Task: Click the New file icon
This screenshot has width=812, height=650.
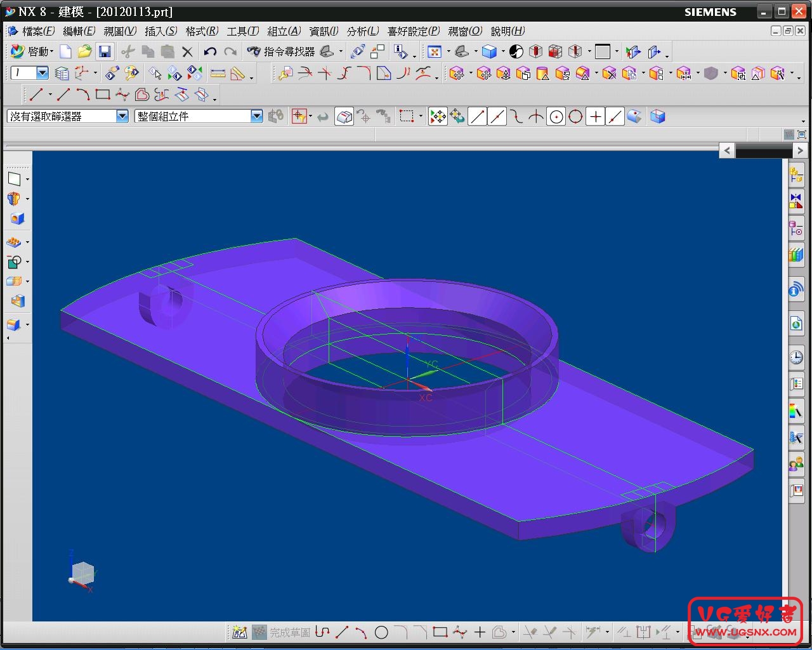Action: click(x=65, y=51)
